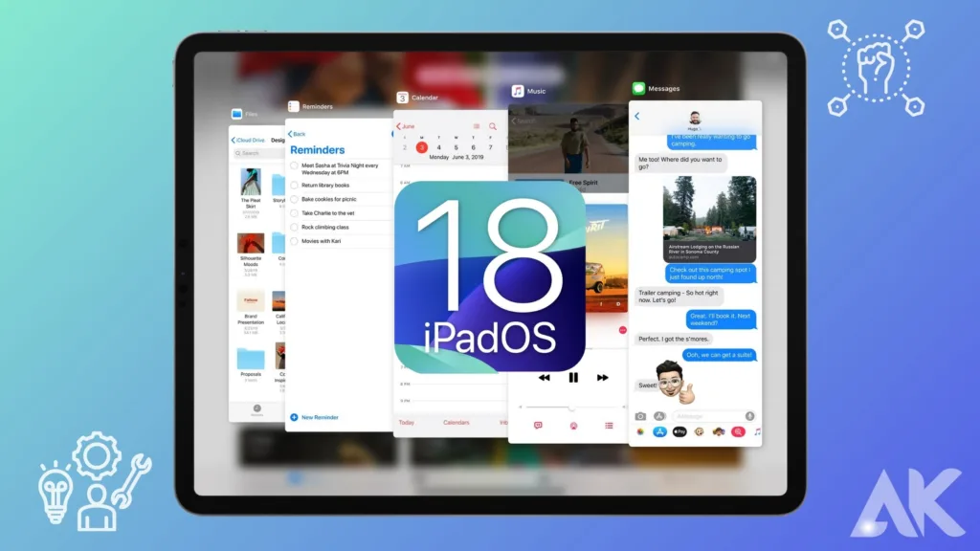Select day 2 in Calendar week row
Image resolution: width=980 pixels, height=551 pixels.
pos(405,147)
